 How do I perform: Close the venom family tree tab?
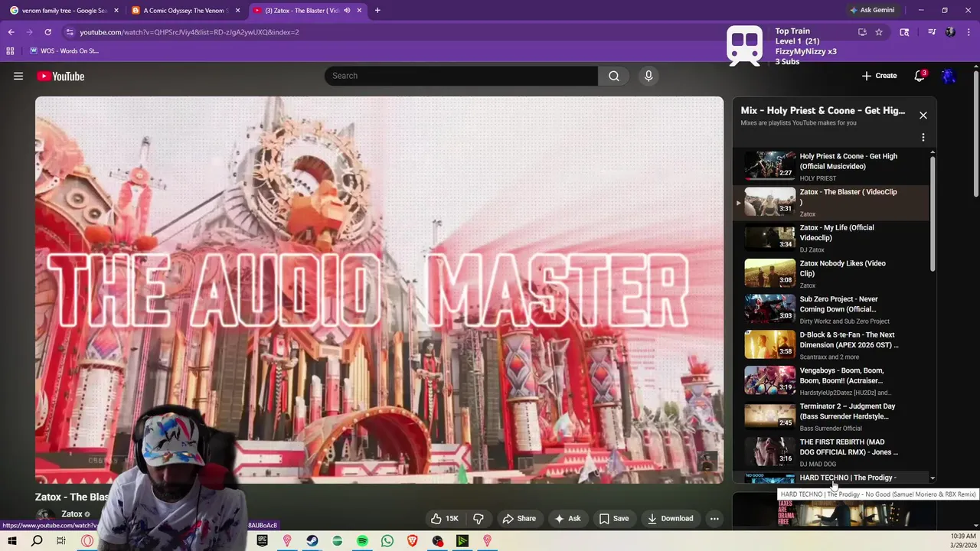click(x=116, y=11)
